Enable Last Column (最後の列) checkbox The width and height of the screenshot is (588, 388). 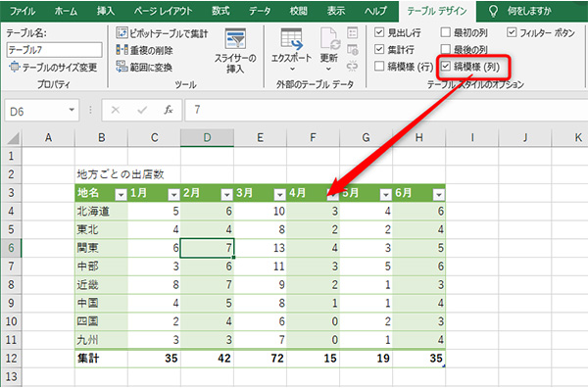tap(445, 49)
